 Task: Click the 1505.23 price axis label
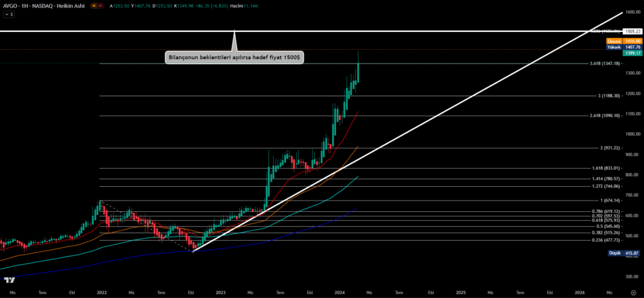click(x=633, y=31)
